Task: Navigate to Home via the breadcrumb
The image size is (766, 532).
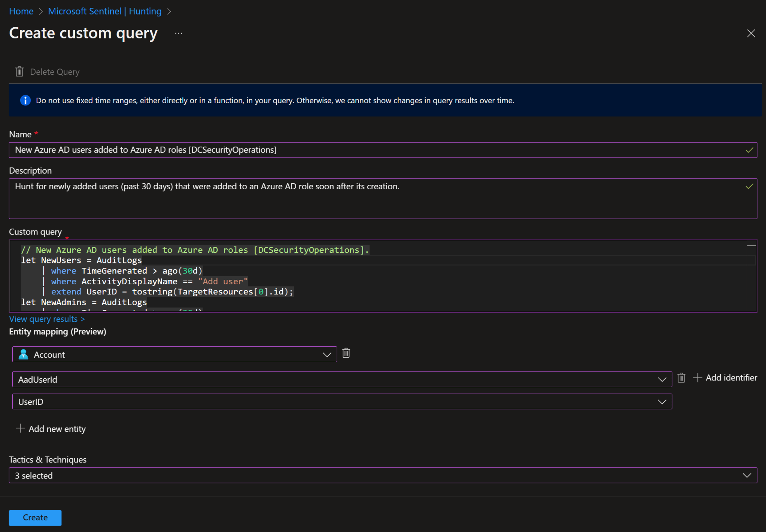Action: tap(21, 11)
